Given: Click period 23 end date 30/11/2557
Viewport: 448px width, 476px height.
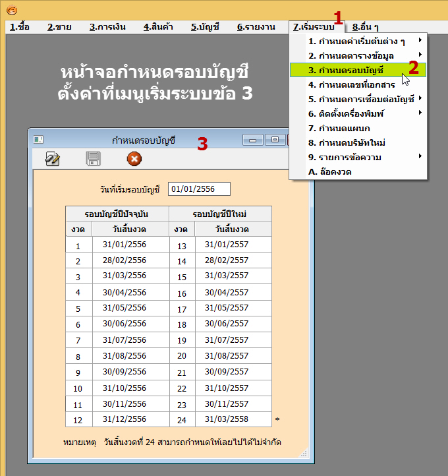Looking at the screenshot, I should (x=233, y=403).
